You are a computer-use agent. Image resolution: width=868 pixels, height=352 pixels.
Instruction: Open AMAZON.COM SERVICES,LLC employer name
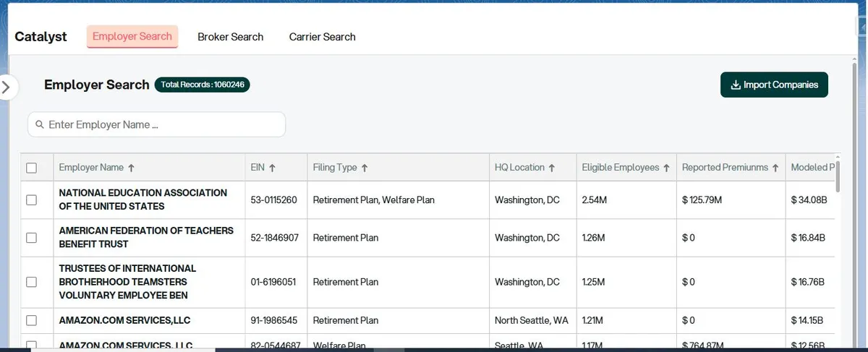pos(124,320)
